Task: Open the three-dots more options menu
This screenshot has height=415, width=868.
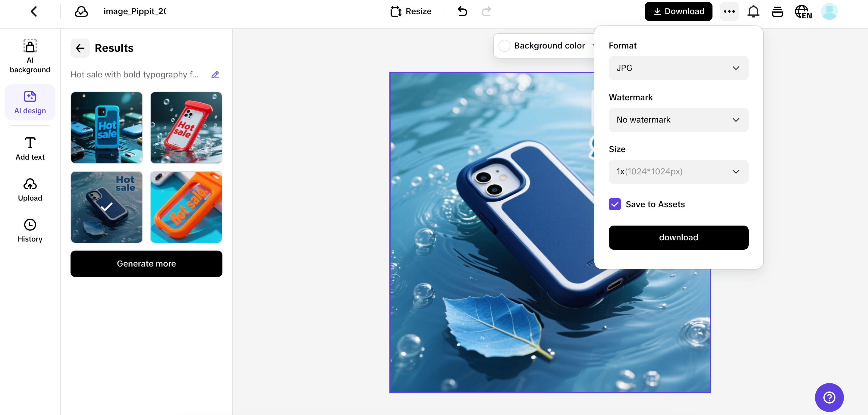Action: point(729,11)
